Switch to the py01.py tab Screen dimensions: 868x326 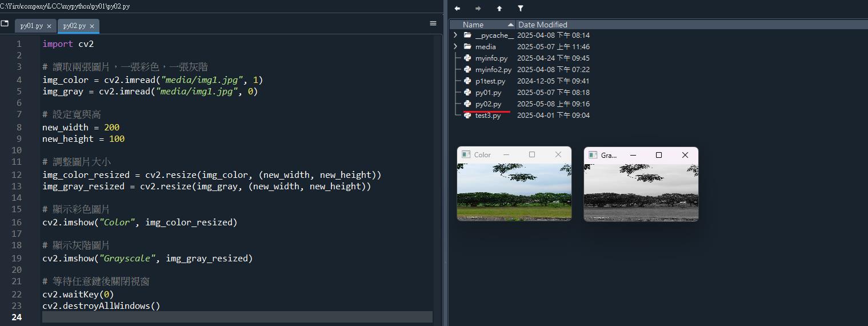click(31, 26)
